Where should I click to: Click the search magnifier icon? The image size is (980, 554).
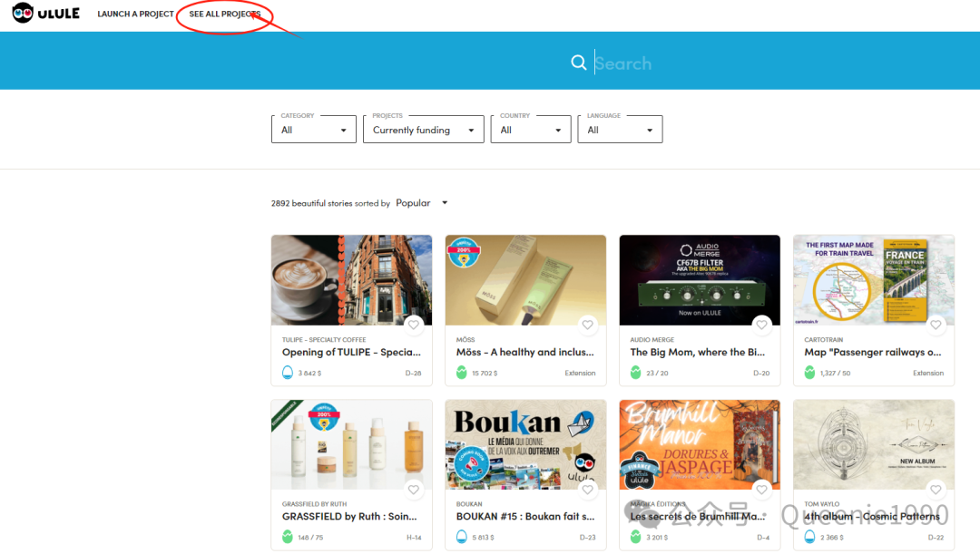(579, 63)
